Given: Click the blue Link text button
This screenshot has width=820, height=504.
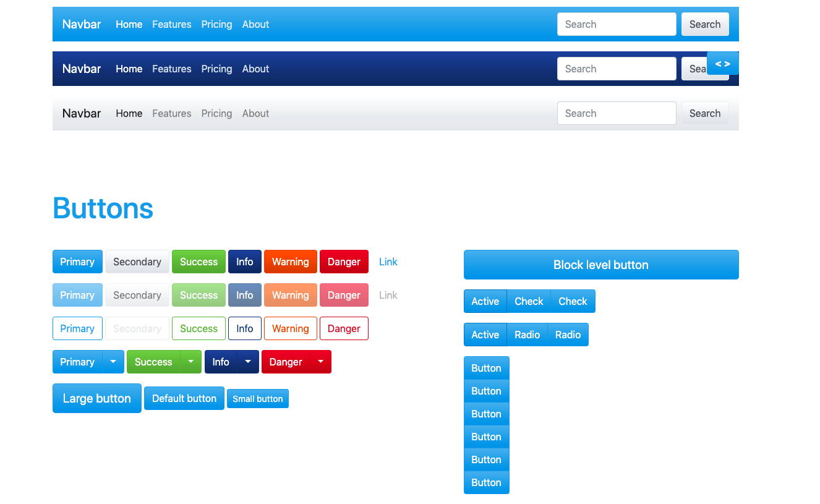Looking at the screenshot, I should 388,262.
